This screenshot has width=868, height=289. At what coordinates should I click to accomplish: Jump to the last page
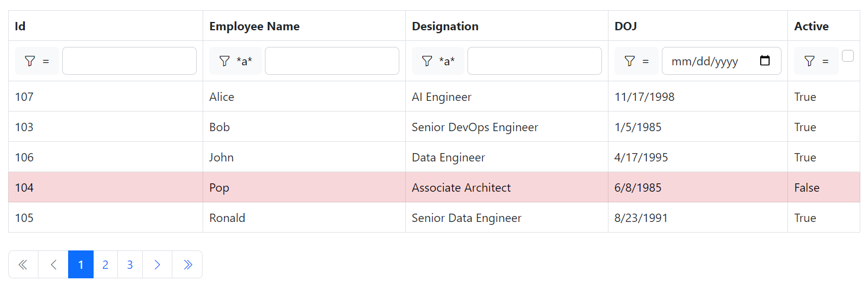187,265
